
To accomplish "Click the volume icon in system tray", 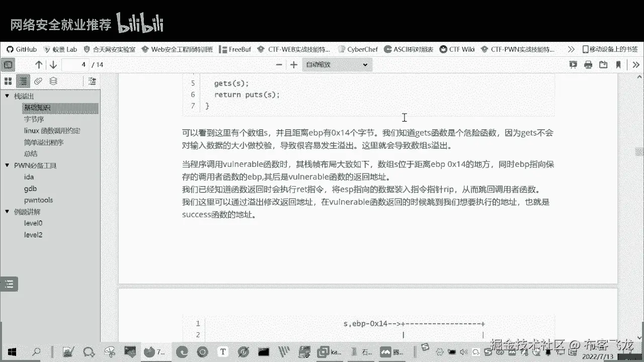I will 464,352.
